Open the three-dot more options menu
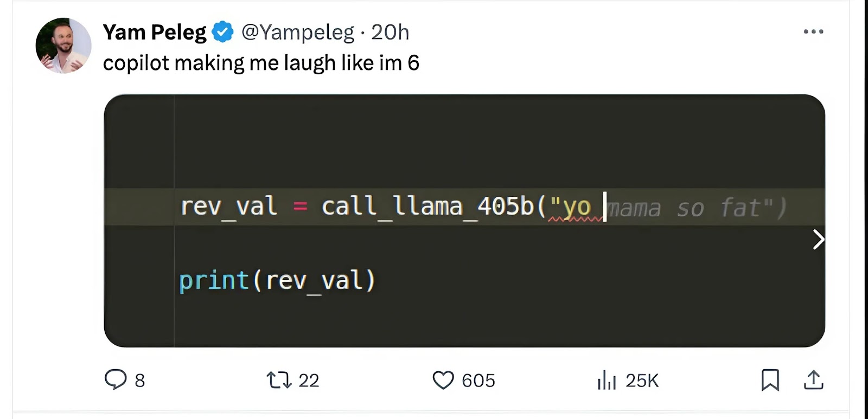Screen dimensions: 868x419 click(x=813, y=32)
